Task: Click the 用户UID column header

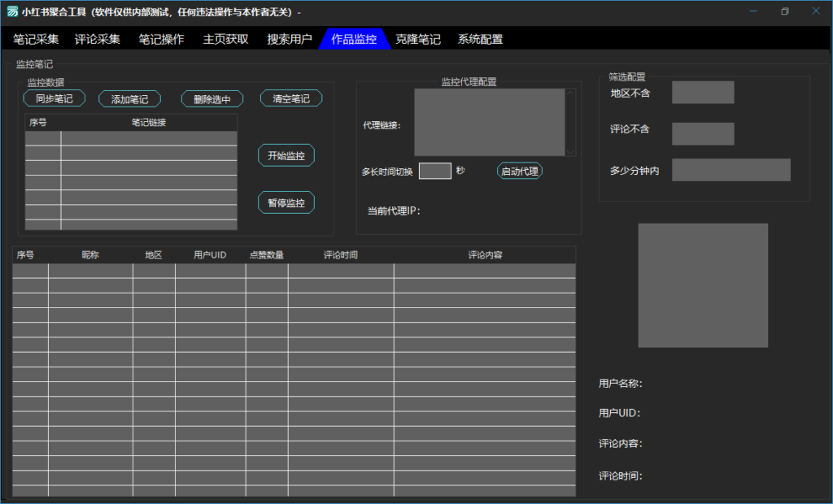Action: [x=210, y=255]
